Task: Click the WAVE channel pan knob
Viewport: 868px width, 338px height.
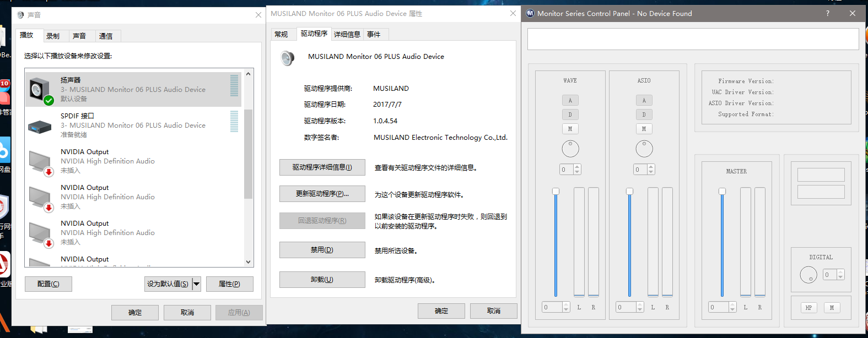Action: 570,149
